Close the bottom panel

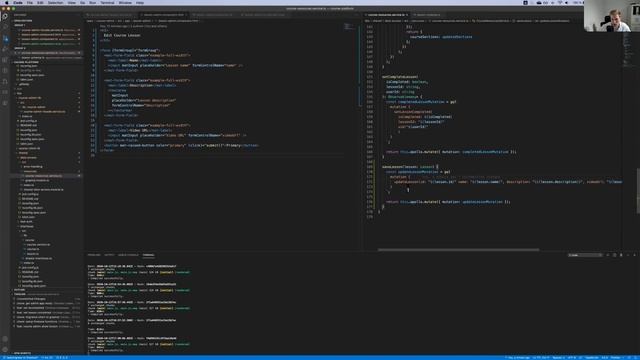pos(635,255)
